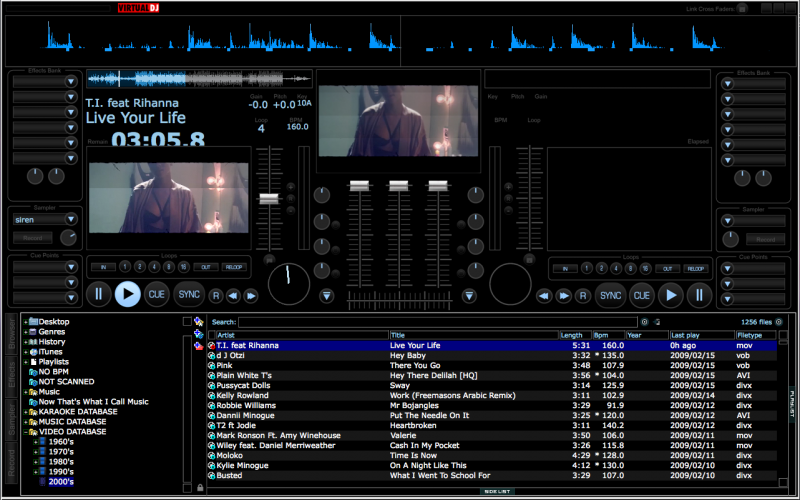The image size is (800, 500).
Task: Click the Desktop folder icon in tree
Action: [x=34, y=321]
